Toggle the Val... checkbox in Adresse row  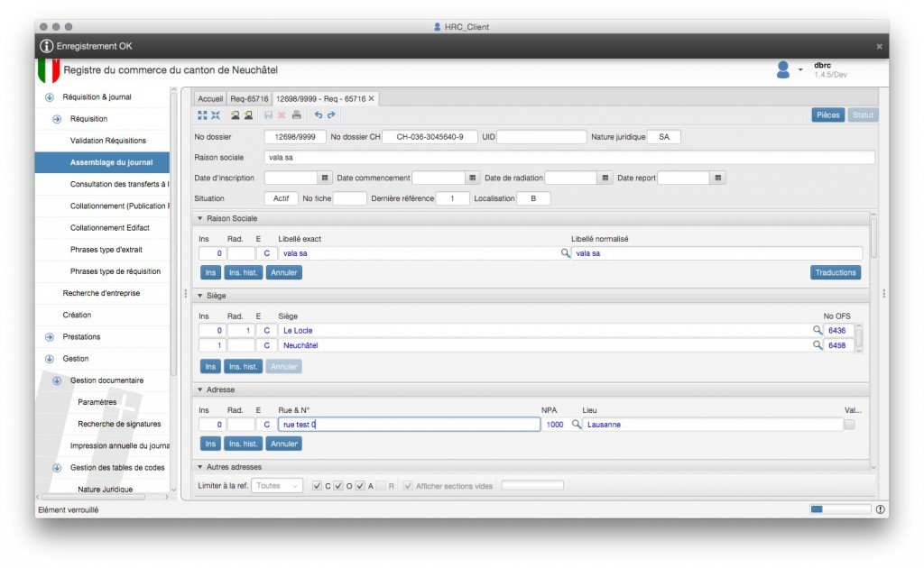[x=849, y=425]
